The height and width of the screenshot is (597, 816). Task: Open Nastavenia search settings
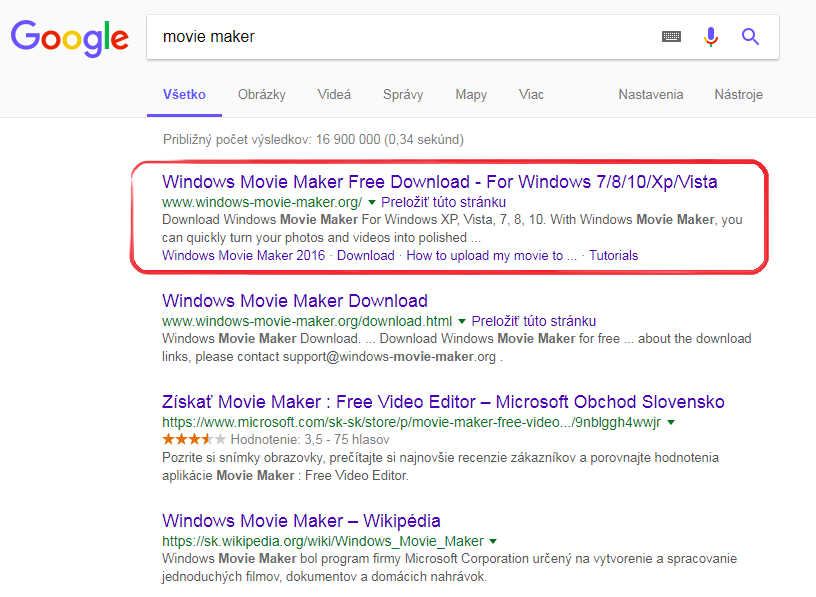[x=651, y=95]
